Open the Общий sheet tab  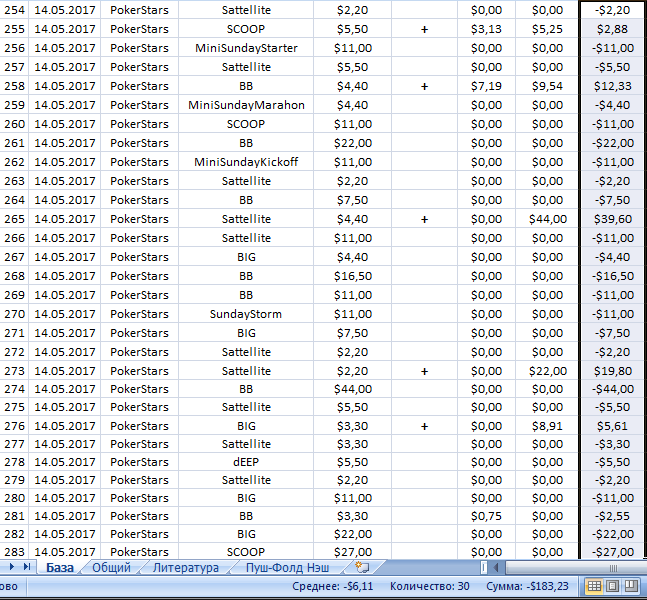point(111,568)
